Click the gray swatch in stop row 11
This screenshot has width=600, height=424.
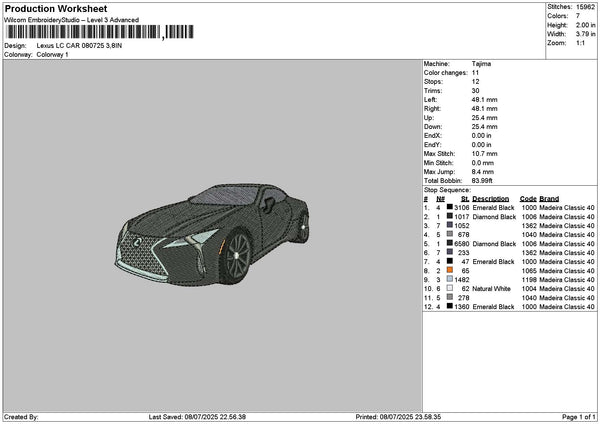coord(450,297)
